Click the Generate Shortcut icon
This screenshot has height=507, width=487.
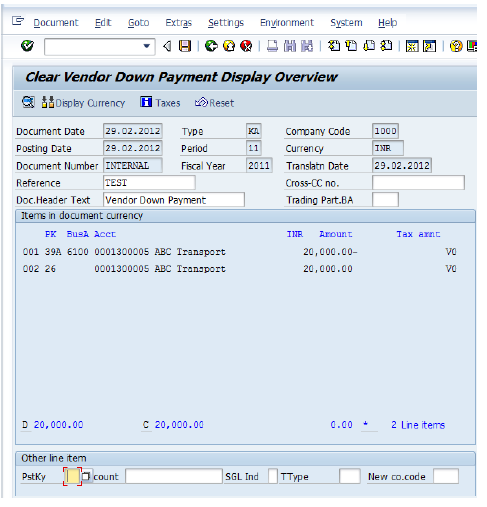429,46
